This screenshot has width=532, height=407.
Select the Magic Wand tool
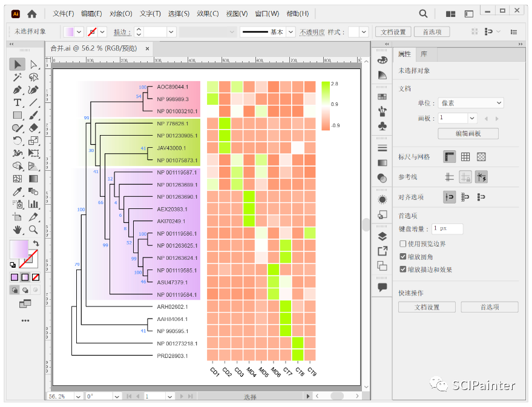[18, 77]
